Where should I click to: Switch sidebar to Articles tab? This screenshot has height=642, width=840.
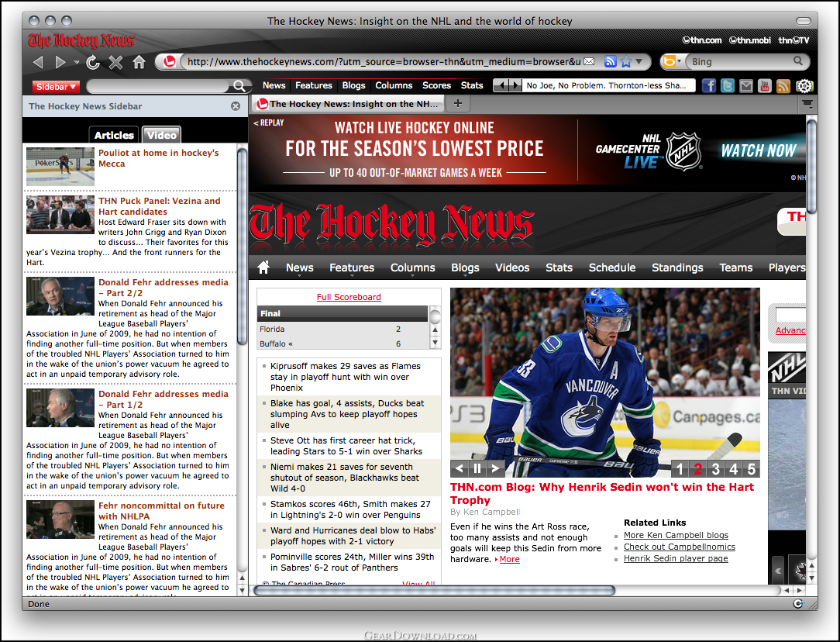pyautogui.click(x=114, y=135)
